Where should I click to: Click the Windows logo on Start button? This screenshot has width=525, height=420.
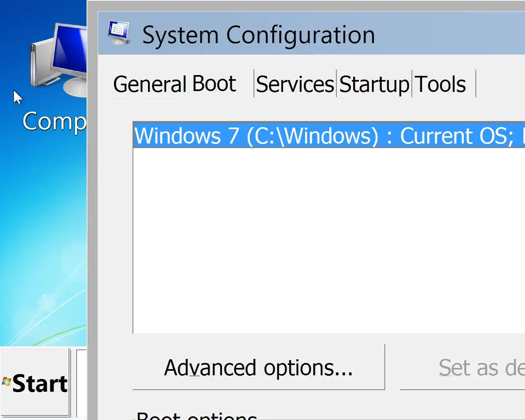coord(6,382)
